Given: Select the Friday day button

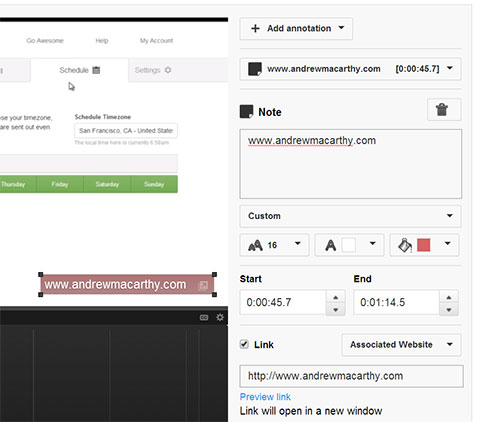Looking at the screenshot, I should pyautogui.click(x=60, y=184).
